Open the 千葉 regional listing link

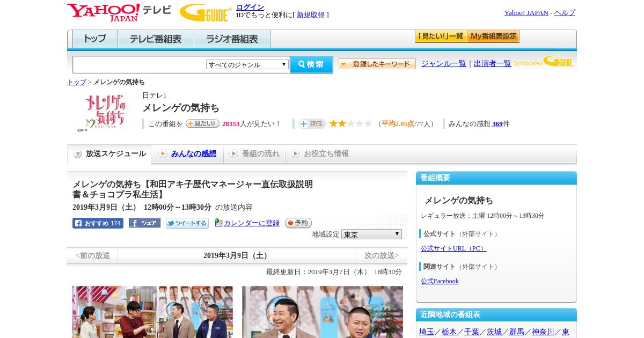472,332
